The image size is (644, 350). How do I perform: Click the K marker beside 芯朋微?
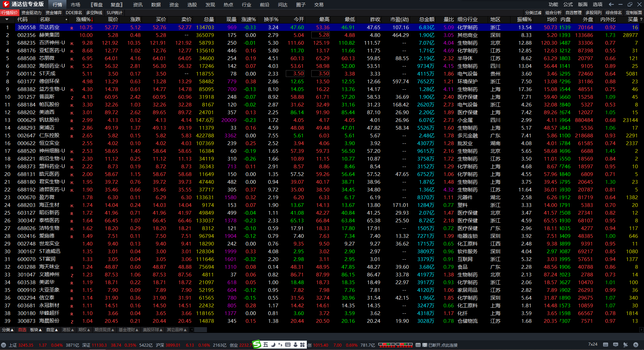(x=72, y=59)
